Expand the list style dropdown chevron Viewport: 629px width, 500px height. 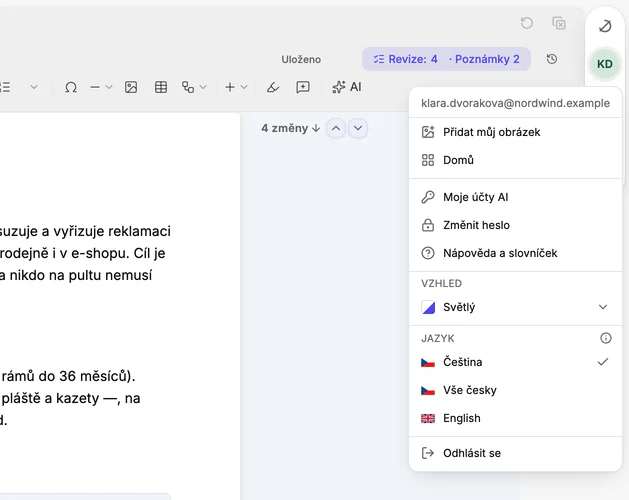[x=34, y=87]
